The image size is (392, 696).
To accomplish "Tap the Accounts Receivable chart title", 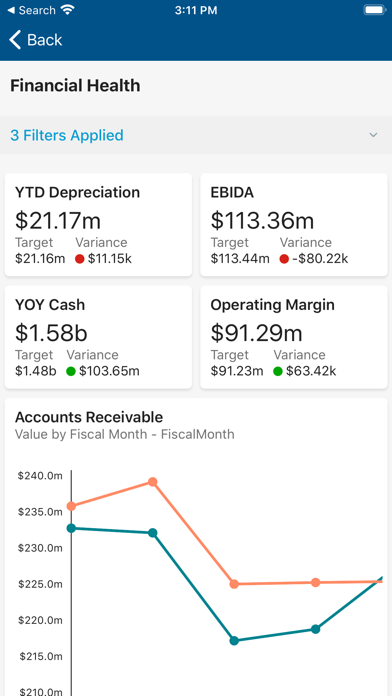I will click(x=89, y=417).
